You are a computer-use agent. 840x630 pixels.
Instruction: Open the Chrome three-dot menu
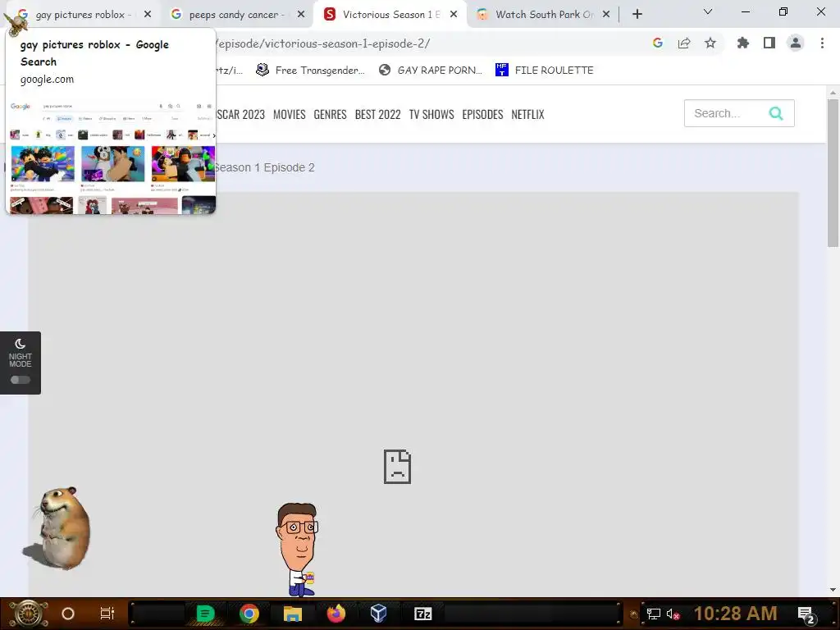coord(822,43)
